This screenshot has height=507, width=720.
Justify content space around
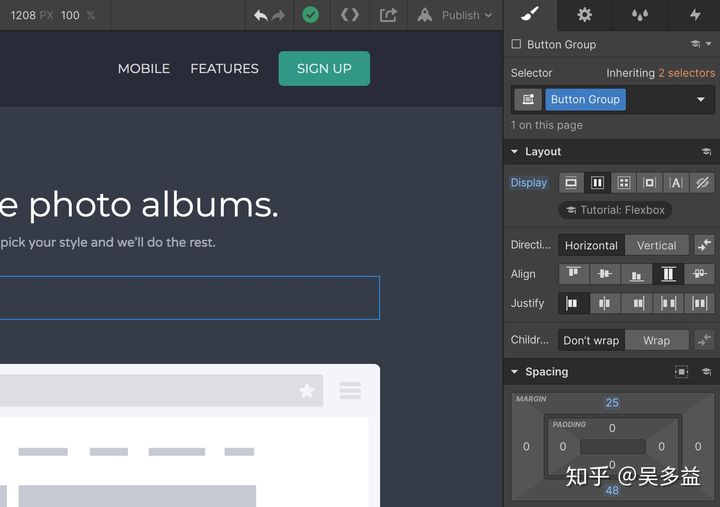click(699, 303)
